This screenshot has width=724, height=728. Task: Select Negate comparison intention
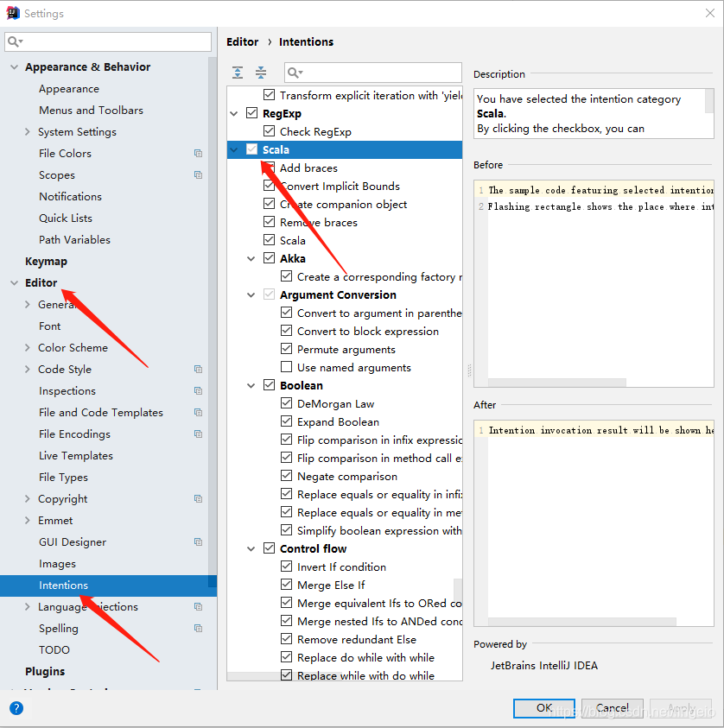[x=347, y=477]
